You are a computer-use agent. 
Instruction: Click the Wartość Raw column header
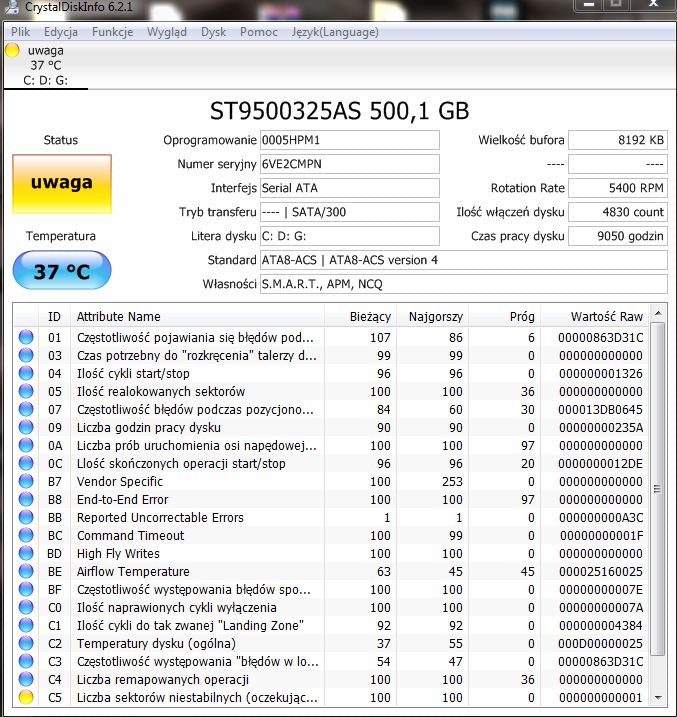click(595, 316)
